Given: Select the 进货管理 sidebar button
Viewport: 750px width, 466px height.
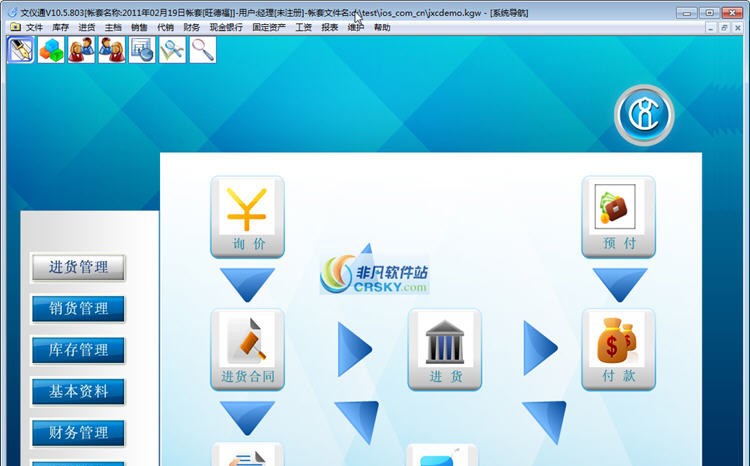Looking at the screenshot, I should [78, 267].
